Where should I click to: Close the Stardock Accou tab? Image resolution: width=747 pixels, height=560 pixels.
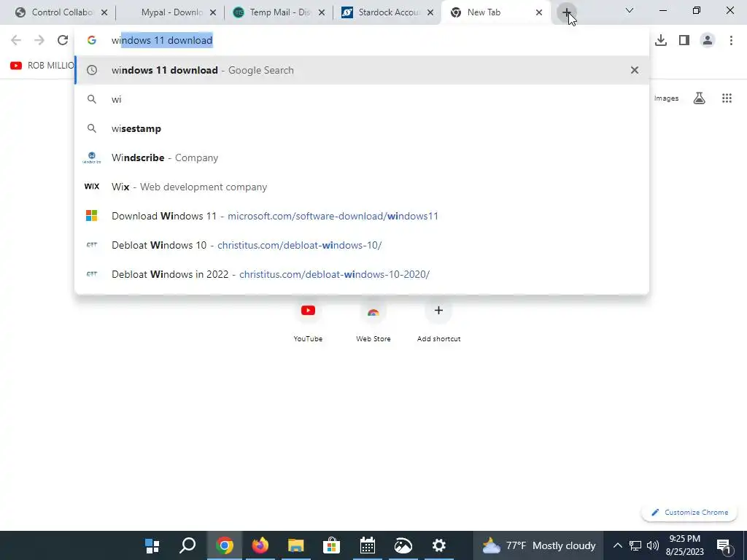(x=430, y=13)
